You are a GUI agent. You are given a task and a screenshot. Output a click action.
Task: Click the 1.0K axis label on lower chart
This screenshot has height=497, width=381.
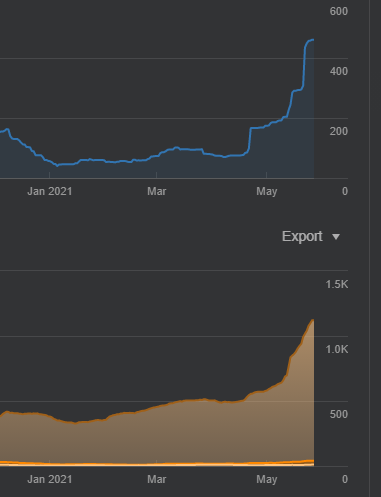[337, 349]
